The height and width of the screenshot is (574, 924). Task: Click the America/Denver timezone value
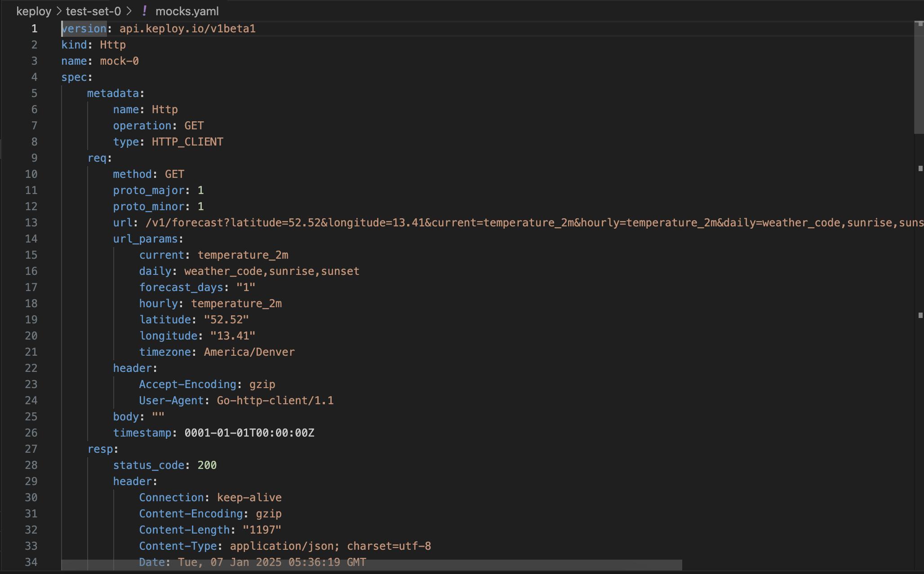(x=249, y=352)
